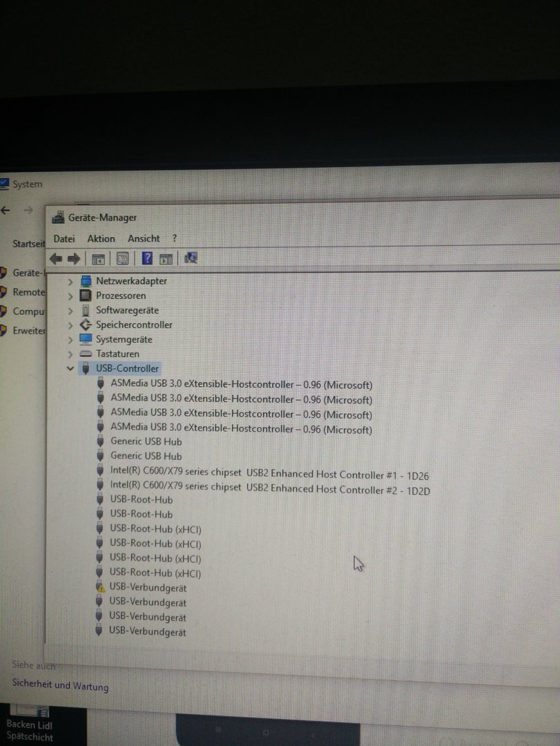560x746 pixels.
Task: Click the Netzwerkadapter category icon
Action: click(86, 281)
